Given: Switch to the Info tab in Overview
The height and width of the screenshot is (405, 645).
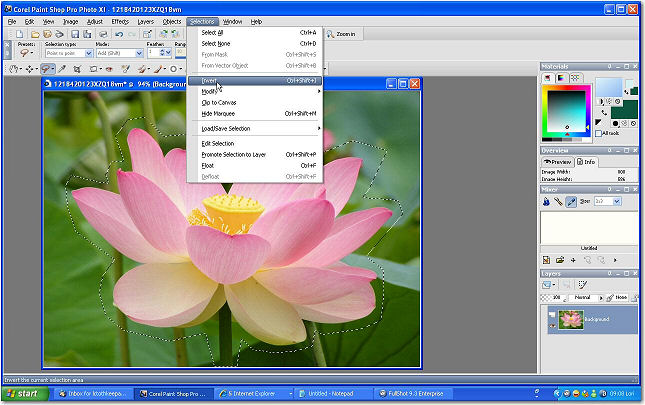Looking at the screenshot, I should [586, 162].
